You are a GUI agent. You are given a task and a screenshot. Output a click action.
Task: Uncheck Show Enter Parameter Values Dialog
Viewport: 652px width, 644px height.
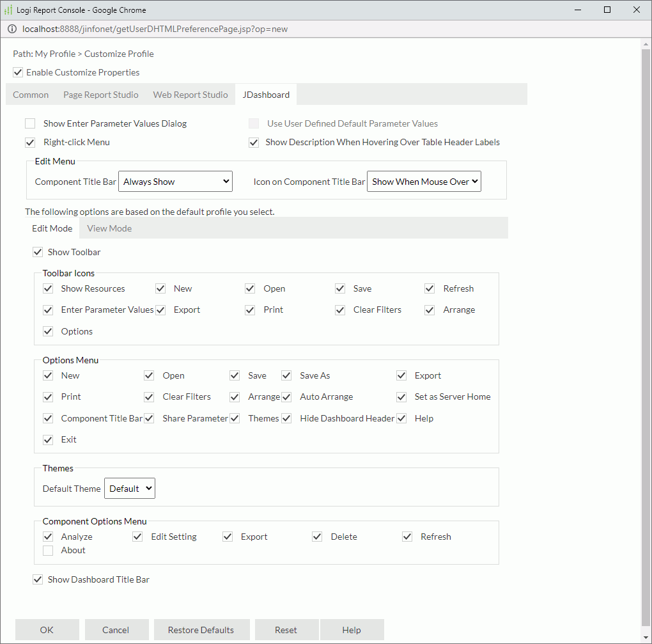pos(29,123)
